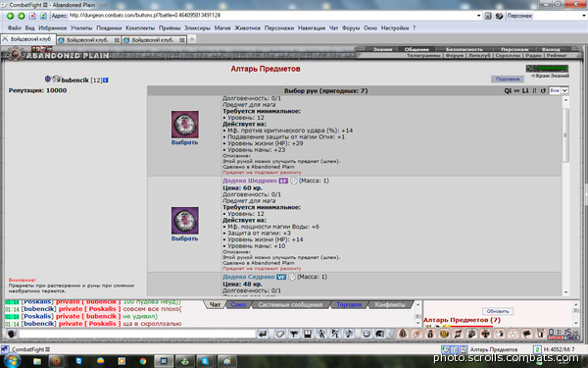
Task: Click the Подсказка button
Action: [508, 79]
